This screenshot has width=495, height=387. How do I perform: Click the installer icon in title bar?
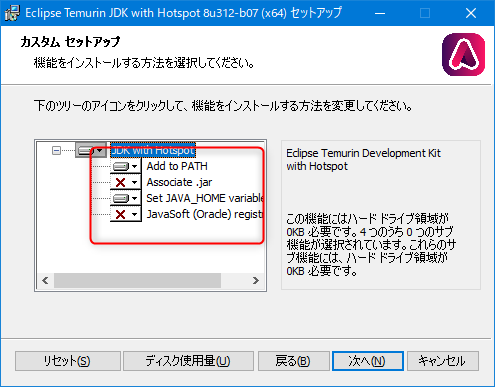click(12, 13)
